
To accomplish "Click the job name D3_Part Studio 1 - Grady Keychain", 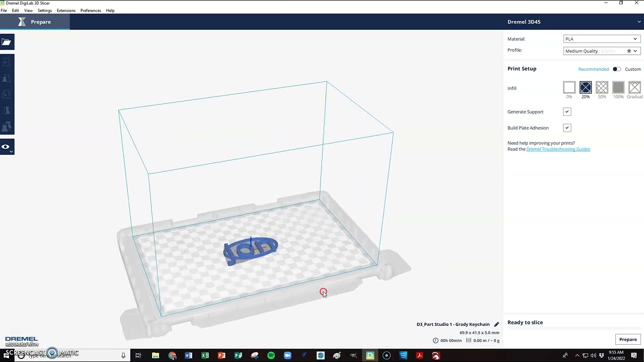I will pos(453,324).
